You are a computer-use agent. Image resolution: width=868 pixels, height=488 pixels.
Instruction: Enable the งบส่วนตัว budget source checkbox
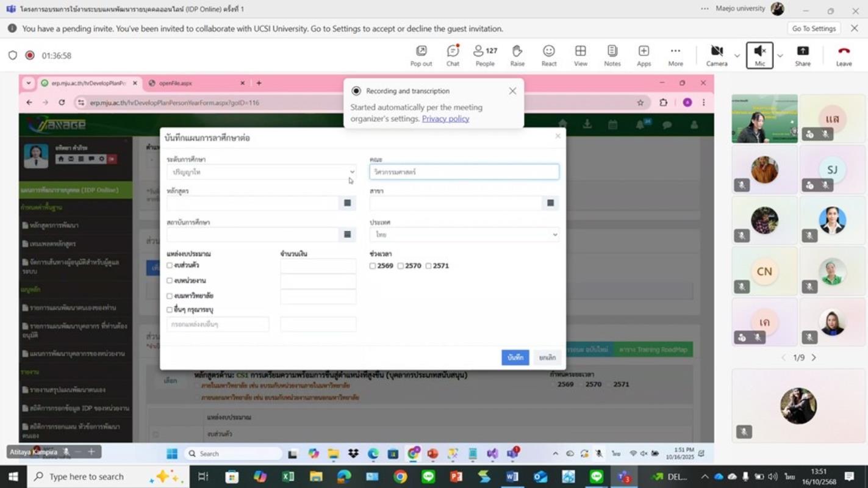tap(170, 265)
